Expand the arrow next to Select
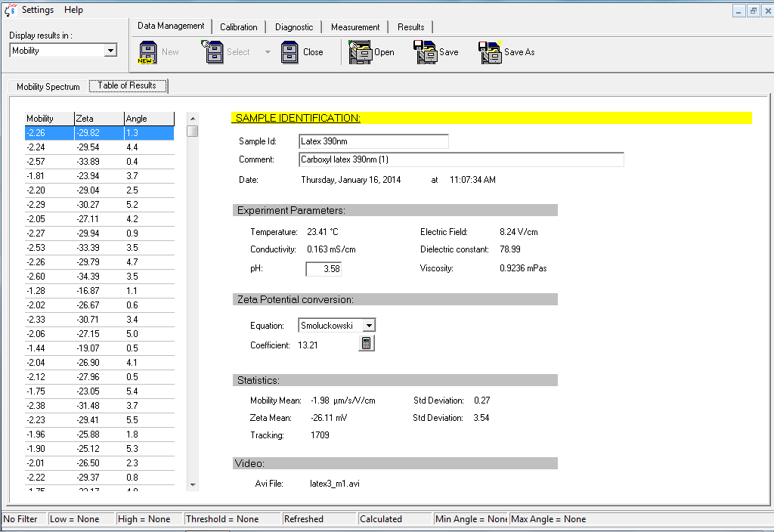The height and width of the screenshot is (532, 774). 267,52
